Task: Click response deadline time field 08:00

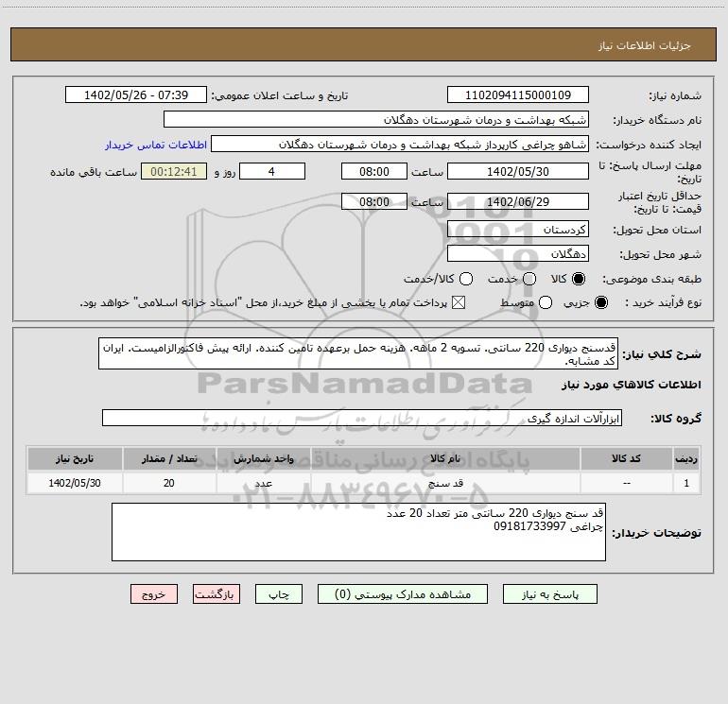Action: 374,171
